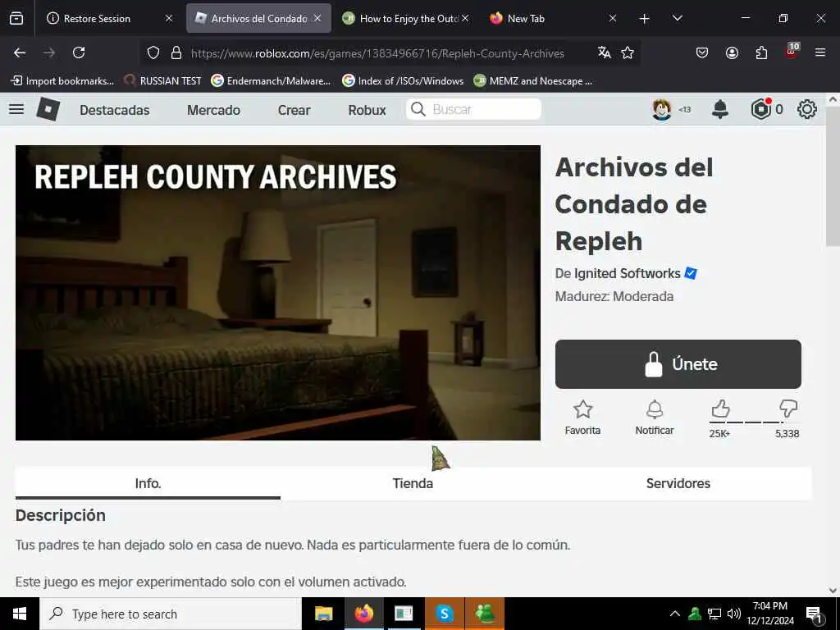840x630 pixels.
Task: Switch to the Restore Session tab
Action: pyautogui.click(x=110, y=18)
